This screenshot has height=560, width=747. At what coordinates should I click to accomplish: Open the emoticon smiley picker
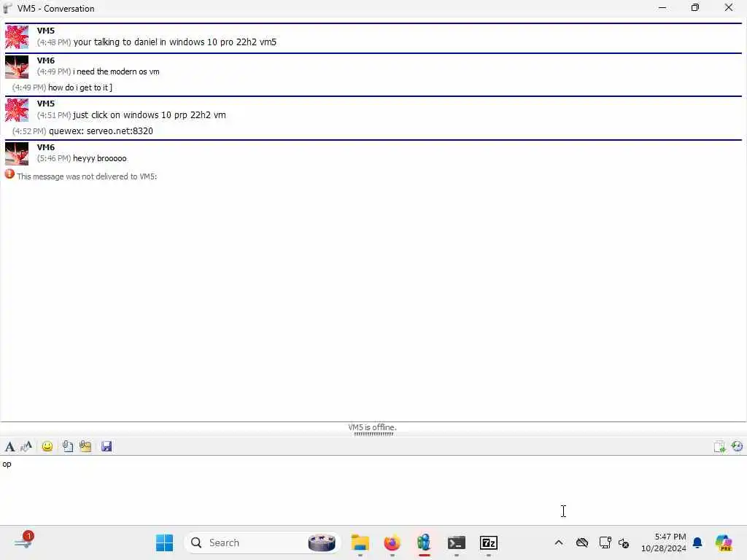point(47,447)
